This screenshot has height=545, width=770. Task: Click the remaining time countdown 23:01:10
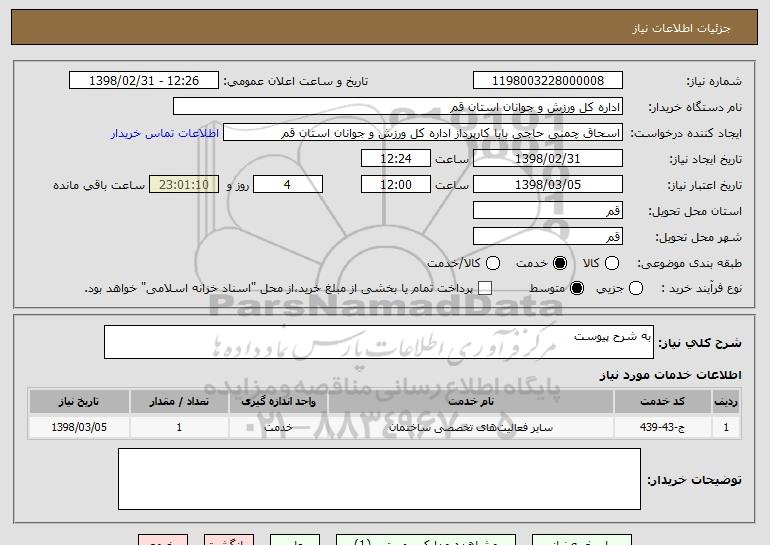[184, 185]
